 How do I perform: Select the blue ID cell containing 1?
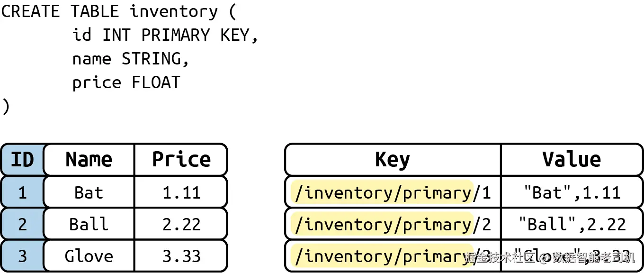22,192
